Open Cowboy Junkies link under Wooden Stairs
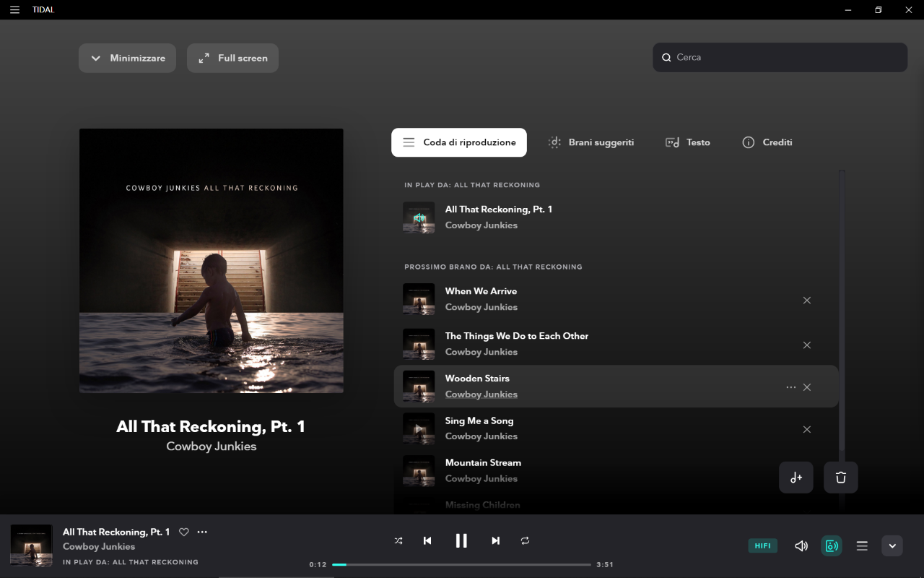 click(481, 394)
